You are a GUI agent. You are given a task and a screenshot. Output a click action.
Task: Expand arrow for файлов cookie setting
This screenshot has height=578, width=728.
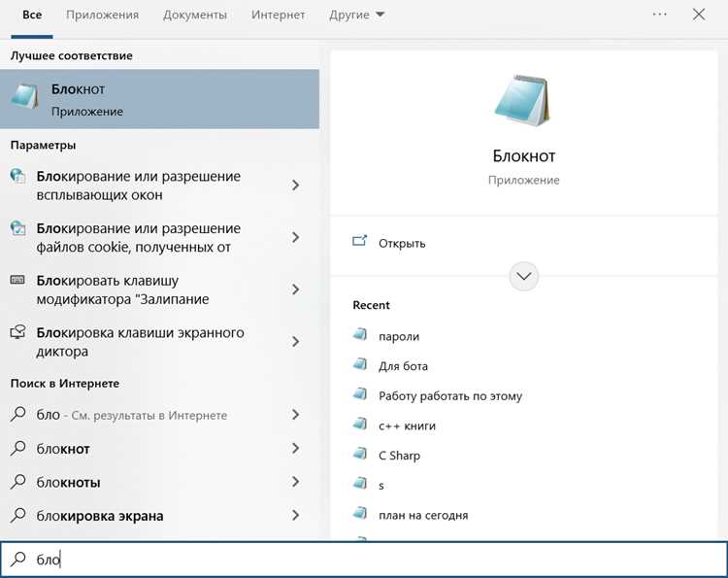coord(295,237)
